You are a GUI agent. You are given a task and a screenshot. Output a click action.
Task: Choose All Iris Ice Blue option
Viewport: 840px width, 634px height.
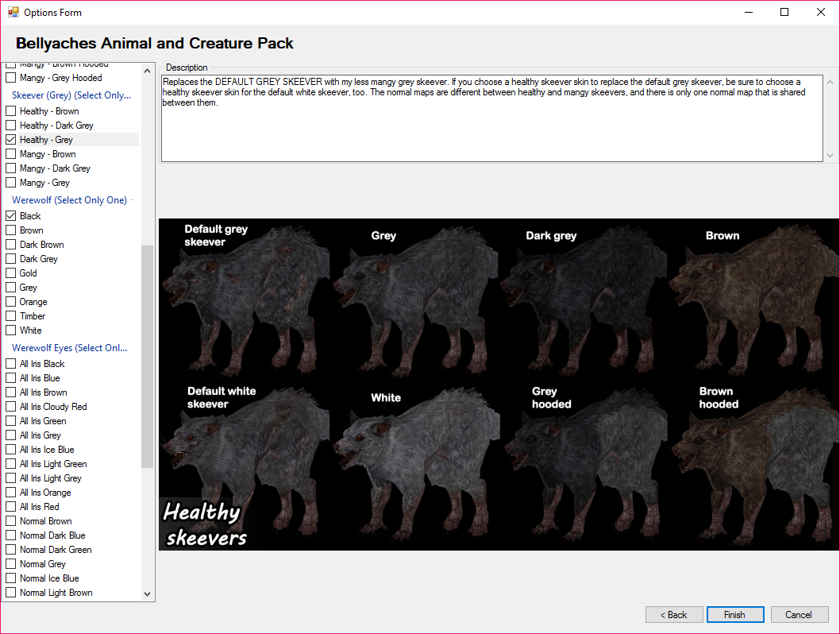[10, 450]
